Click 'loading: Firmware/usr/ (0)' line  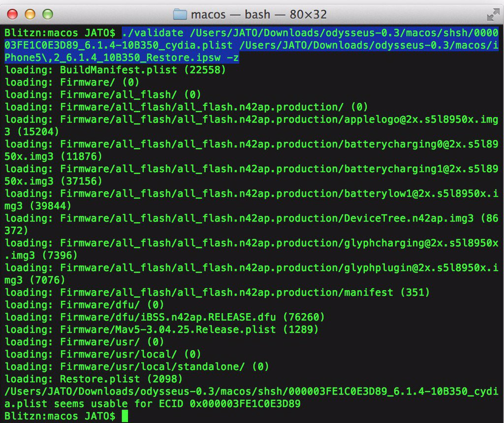[x=84, y=342]
